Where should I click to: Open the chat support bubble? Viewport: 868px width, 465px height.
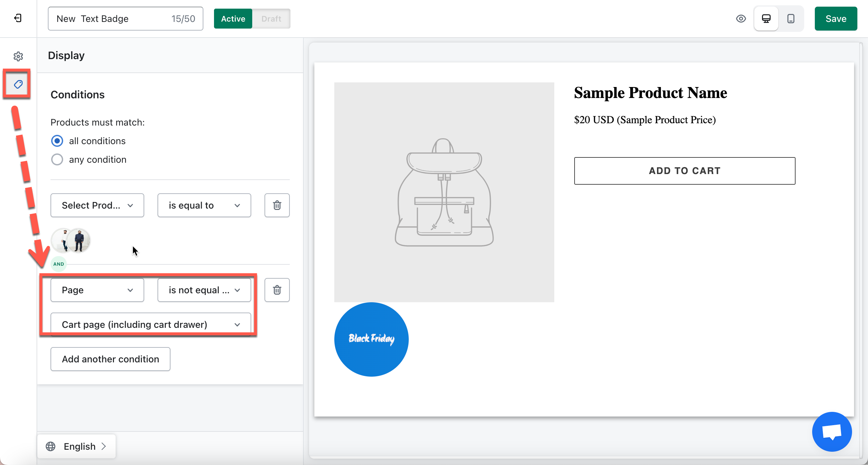point(831,431)
